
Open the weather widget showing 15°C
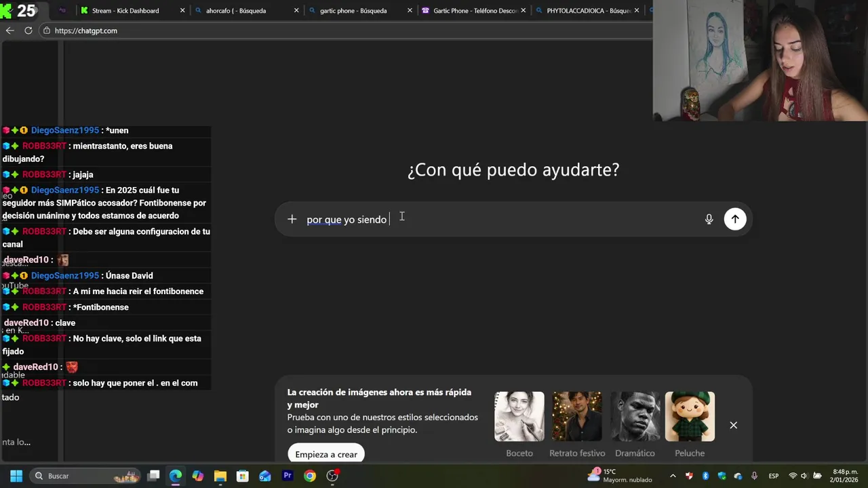click(x=620, y=476)
